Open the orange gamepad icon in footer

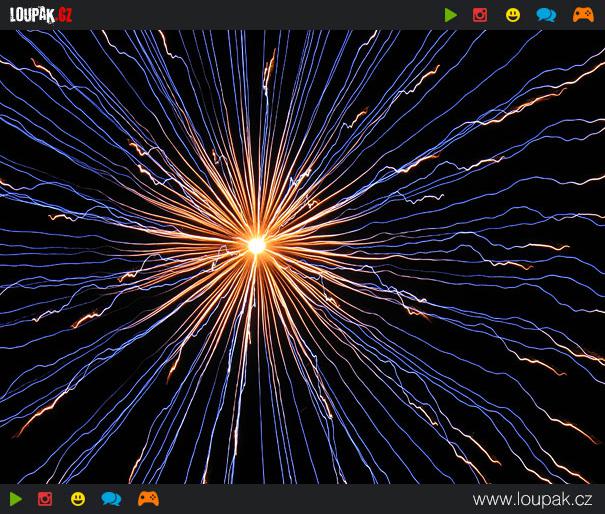[x=148, y=498]
